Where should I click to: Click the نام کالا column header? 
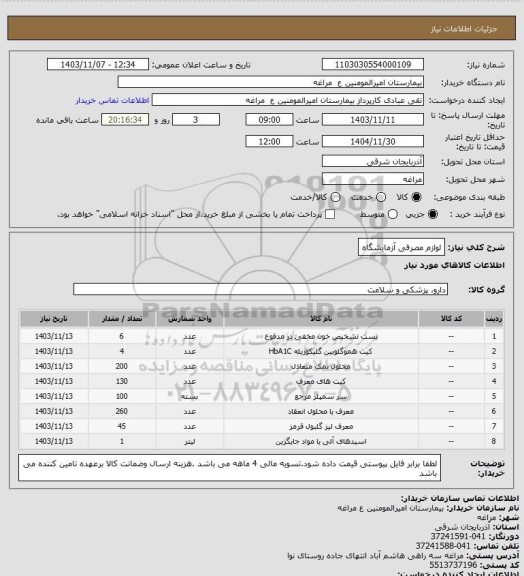coord(321,319)
